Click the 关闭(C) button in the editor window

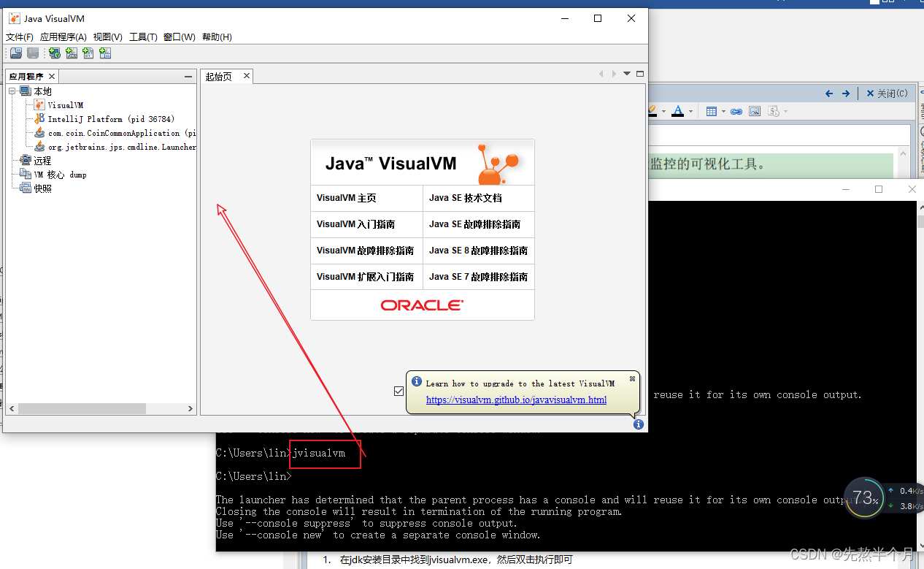[887, 93]
